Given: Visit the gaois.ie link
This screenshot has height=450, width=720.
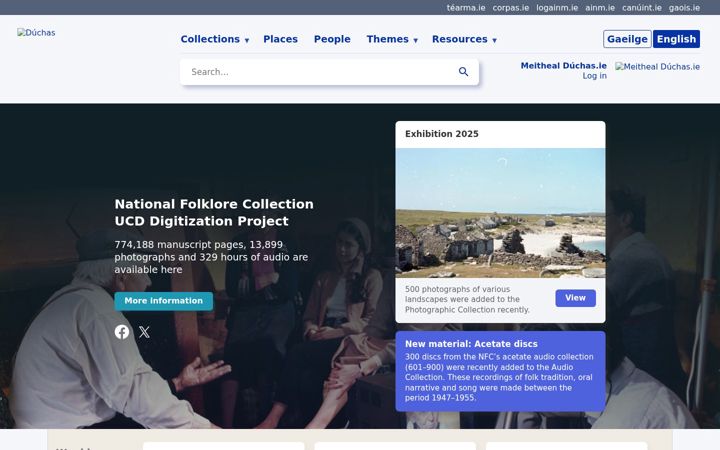Looking at the screenshot, I should coord(684,8).
